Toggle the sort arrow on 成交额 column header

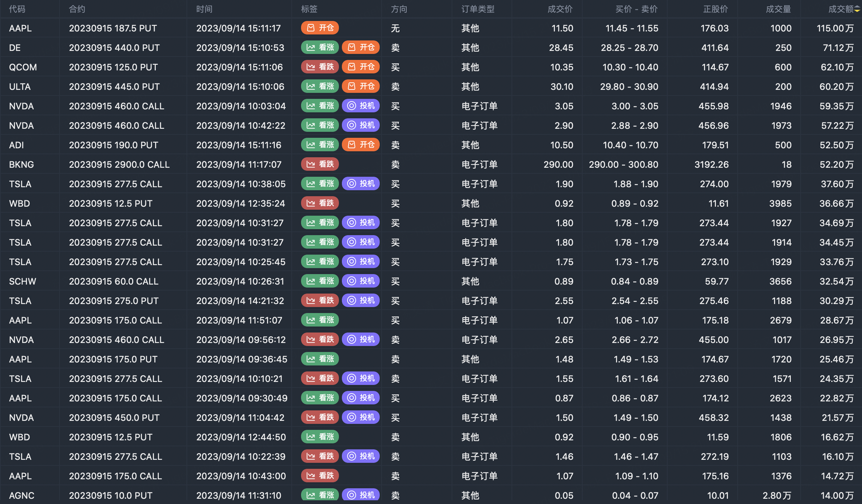pos(857,9)
